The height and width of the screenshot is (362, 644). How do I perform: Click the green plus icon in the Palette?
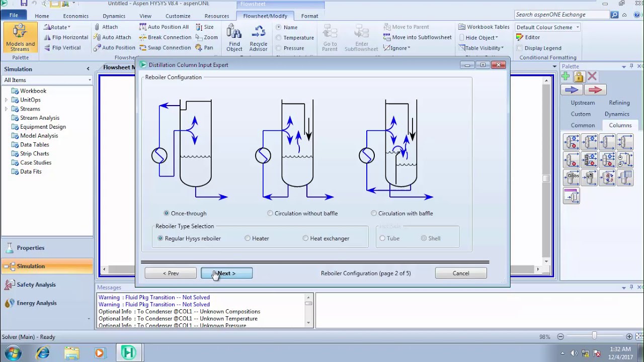[x=566, y=76]
